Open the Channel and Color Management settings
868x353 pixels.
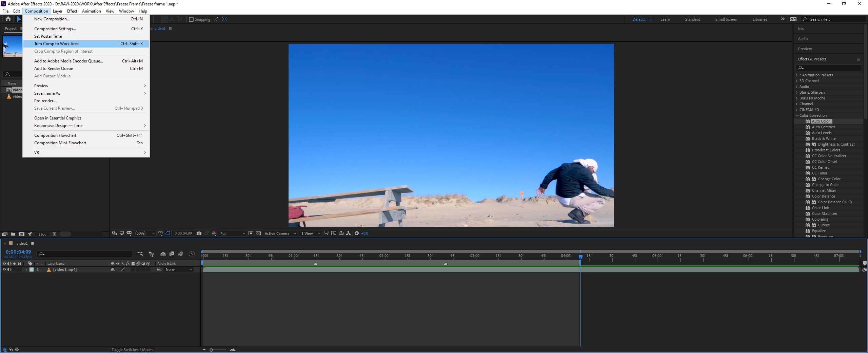(214, 234)
